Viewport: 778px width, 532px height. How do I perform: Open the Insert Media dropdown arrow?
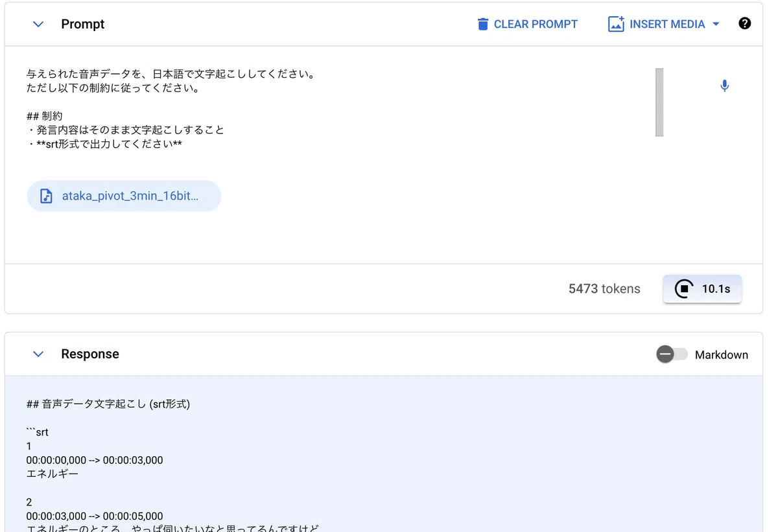click(x=716, y=24)
